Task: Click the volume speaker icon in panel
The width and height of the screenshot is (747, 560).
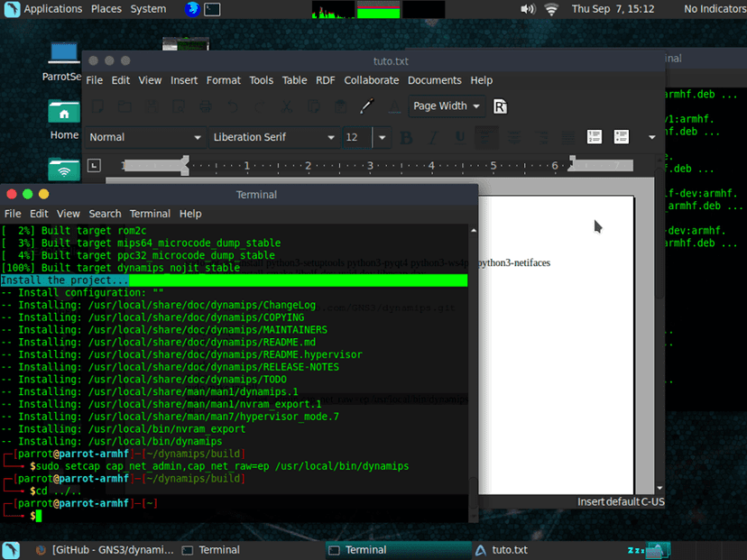Action: [528, 9]
